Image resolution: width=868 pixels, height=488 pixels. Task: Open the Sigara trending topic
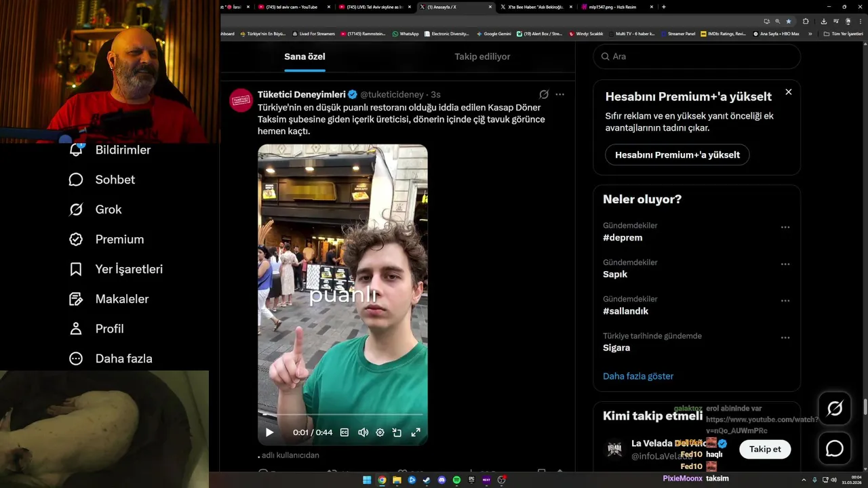616,348
